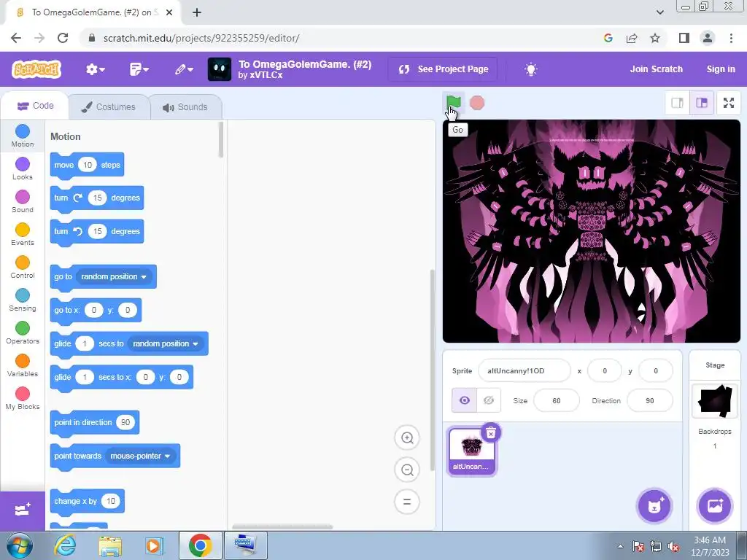Select the Control block category
This screenshot has width=747, height=560.
tap(23, 267)
